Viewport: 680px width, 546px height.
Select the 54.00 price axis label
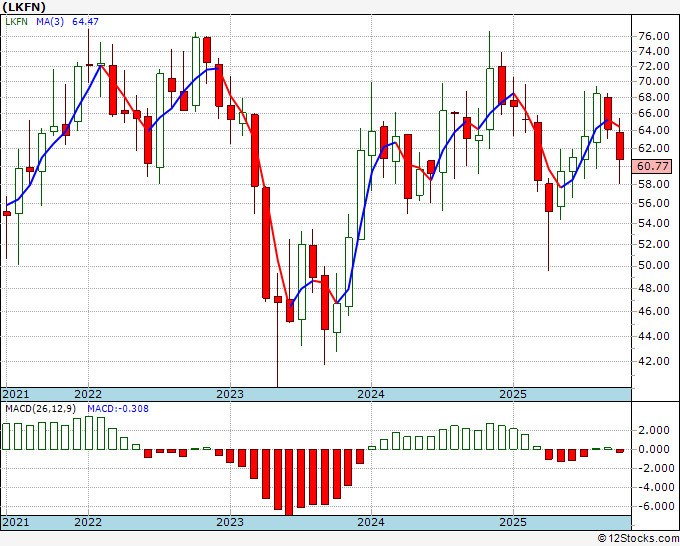pos(654,223)
